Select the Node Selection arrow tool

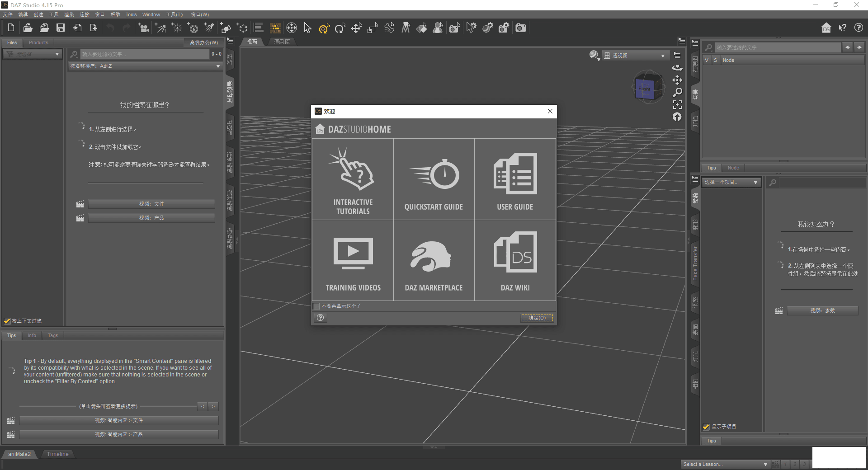pos(307,28)
